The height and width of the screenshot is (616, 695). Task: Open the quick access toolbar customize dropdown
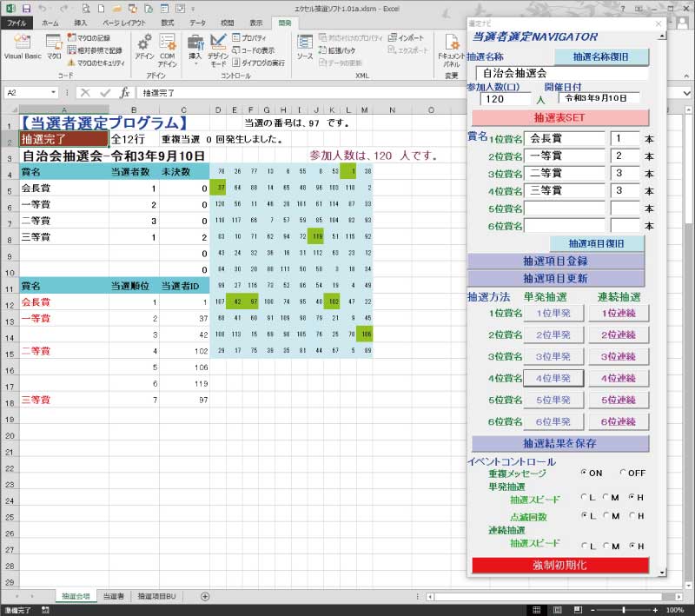tap(193, 9)
